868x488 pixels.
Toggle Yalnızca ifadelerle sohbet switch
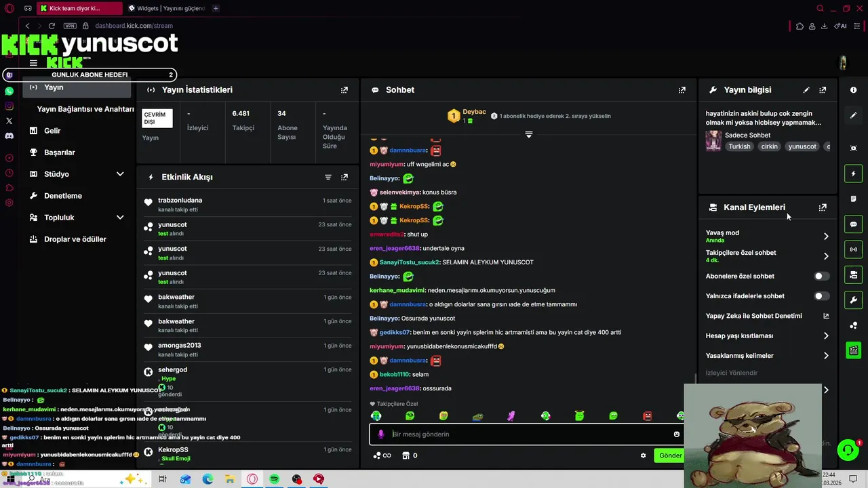[x=821, y=296]
